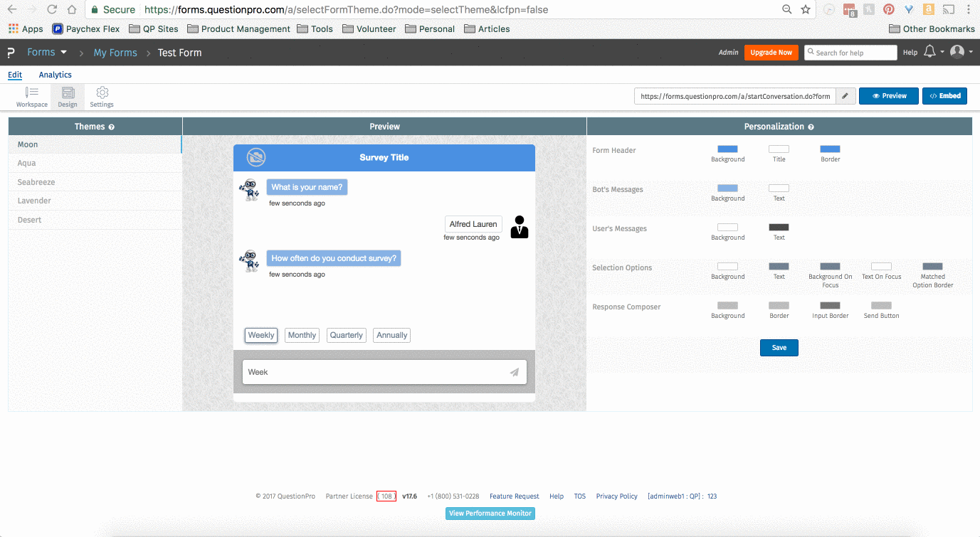Pick User's Messages Text color swatch
Screen dimensions: 980x537
779,228
